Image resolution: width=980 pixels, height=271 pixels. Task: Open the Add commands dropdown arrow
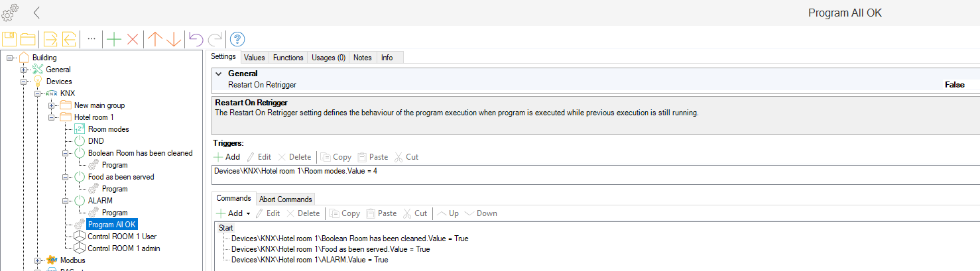tap(248, 213)
